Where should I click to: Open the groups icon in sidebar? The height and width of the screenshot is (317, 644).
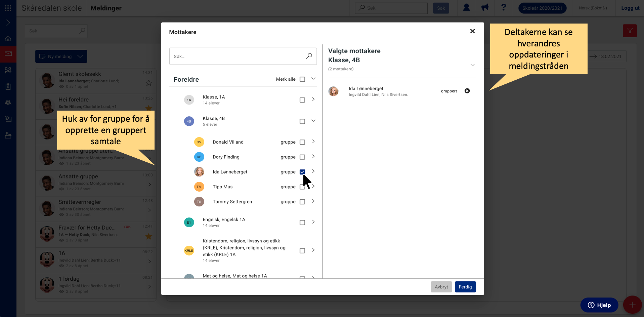(8, 70)
